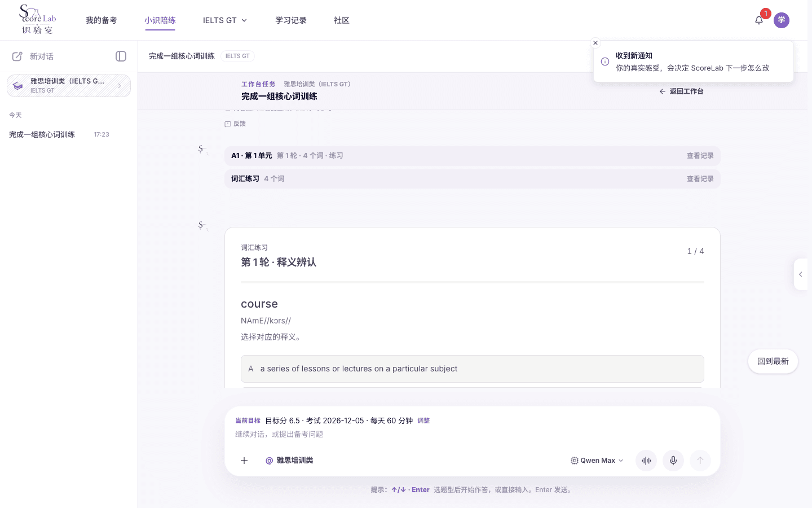812x508 pixels.
Task: Click 返回工作台 link
Action: point(681,91)
